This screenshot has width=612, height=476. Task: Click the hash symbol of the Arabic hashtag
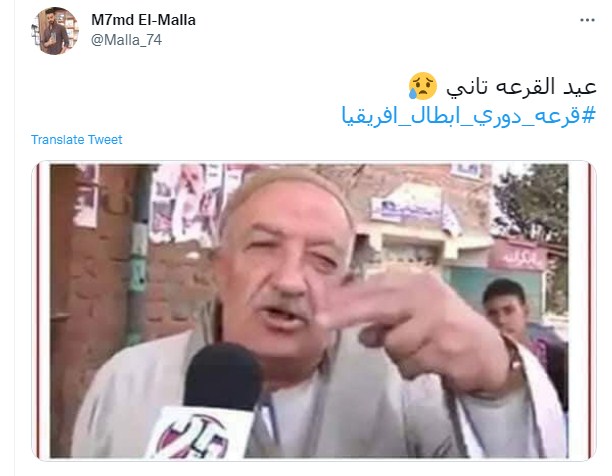pos(589,115)
